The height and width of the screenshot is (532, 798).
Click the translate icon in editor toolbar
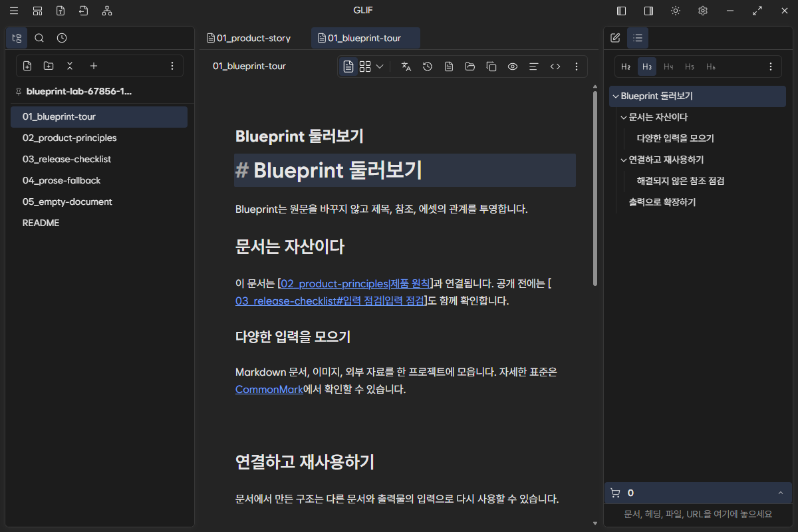[406, 66]
